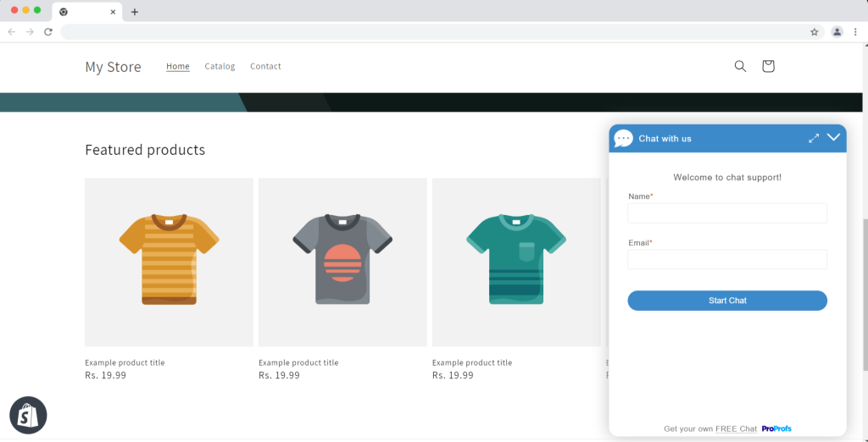Image resolution: width=868 pixels, height=442 pixels.
Task: Click the green macOS fullscreen button
Action: (37, 10)
